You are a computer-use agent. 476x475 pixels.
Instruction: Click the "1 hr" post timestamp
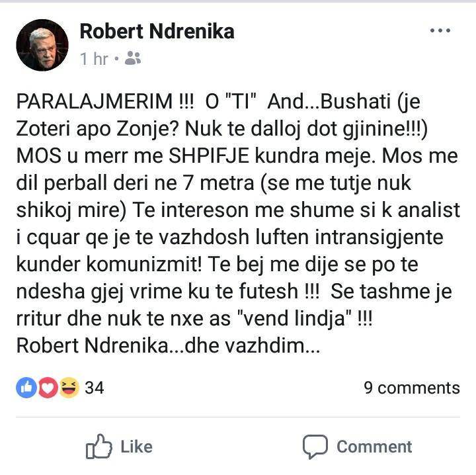click(x=94, y=59)
